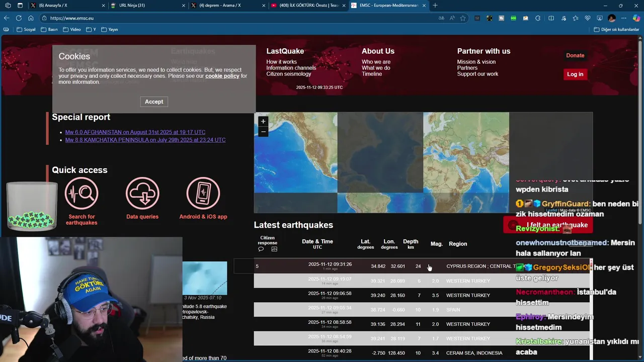The width and height of the screenshot is (644, 362).
Task: Select the CERAM SEA, INDONESIA earthquake row
Action: tap(423, 353)
